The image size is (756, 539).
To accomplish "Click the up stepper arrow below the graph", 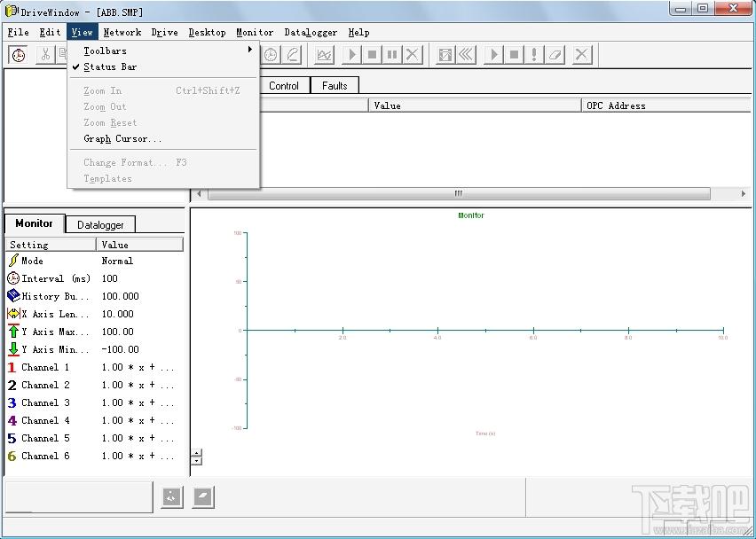I will (x=196, y=453).
